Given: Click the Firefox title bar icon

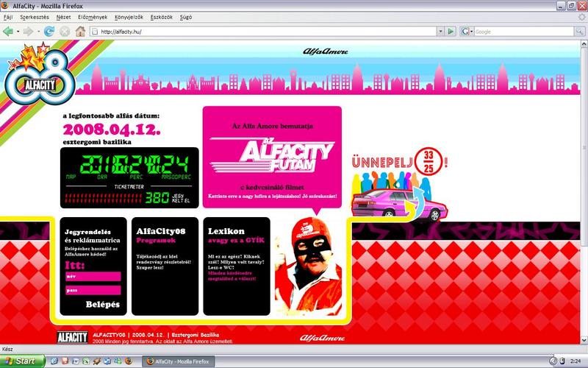Looking at the screenshot, I should 5,5.
